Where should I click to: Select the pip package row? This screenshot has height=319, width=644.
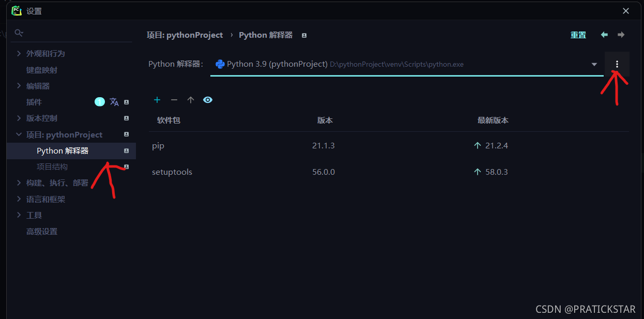pos(389,146)
